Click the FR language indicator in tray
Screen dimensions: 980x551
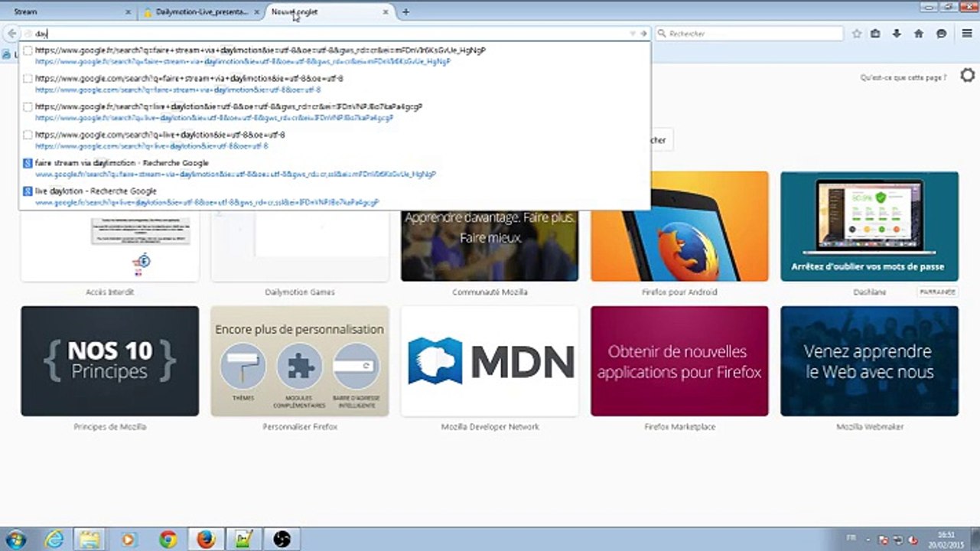tap(852, 539)
